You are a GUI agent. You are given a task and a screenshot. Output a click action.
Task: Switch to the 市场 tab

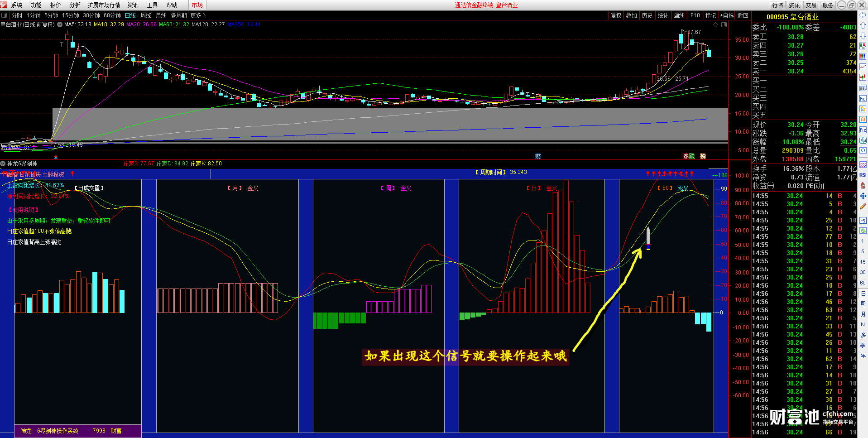point(197,5)
